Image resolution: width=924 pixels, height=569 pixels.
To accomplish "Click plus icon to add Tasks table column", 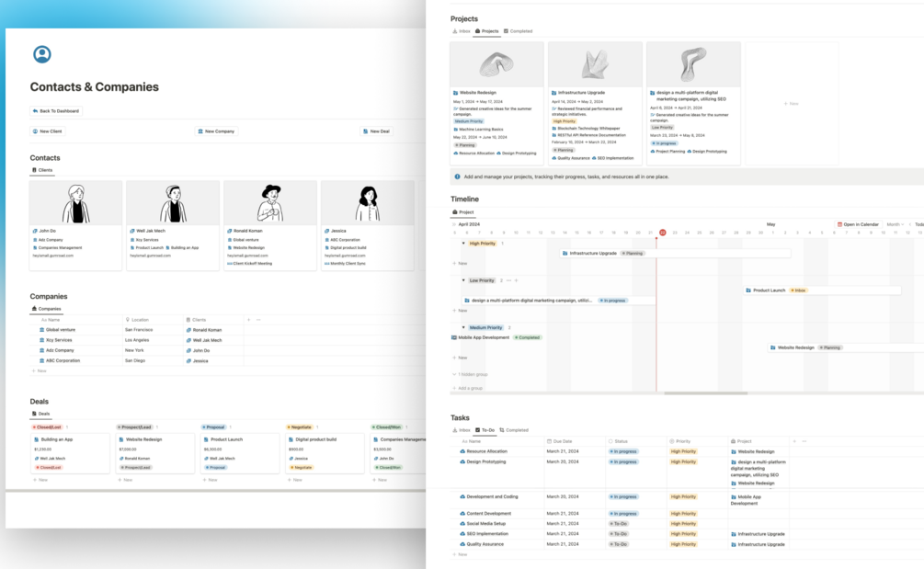I will point(794,441).
